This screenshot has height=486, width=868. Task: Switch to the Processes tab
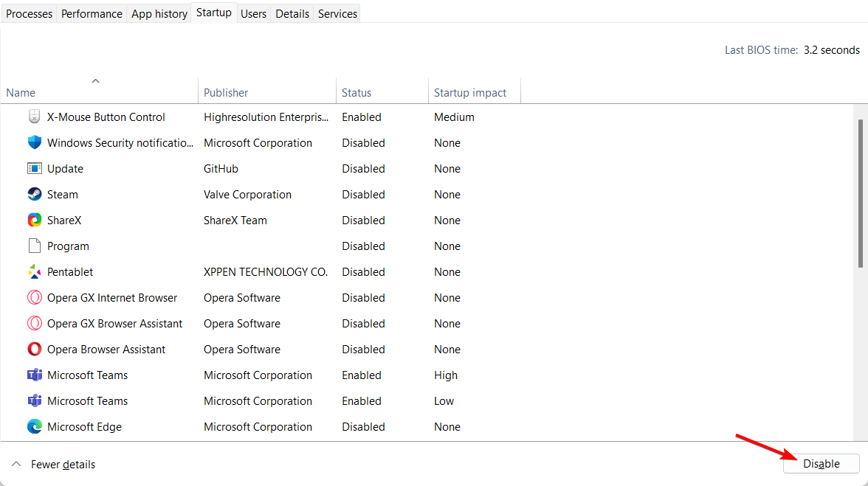click(x=29, y=13)
